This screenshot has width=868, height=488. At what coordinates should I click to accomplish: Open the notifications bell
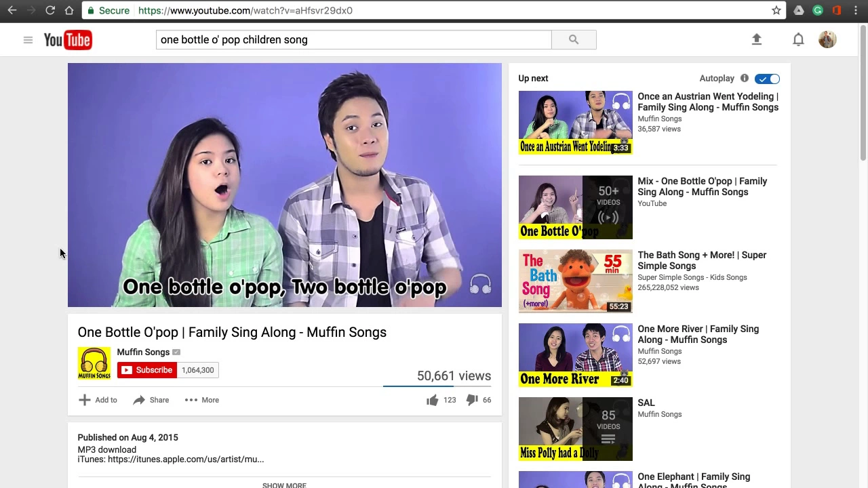(798, 39)
